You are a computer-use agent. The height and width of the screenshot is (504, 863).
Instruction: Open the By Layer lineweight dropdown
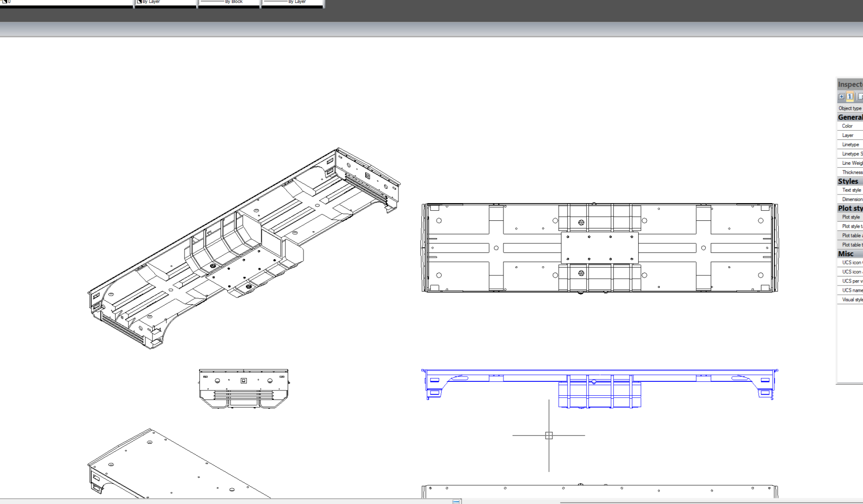[292, 2]
